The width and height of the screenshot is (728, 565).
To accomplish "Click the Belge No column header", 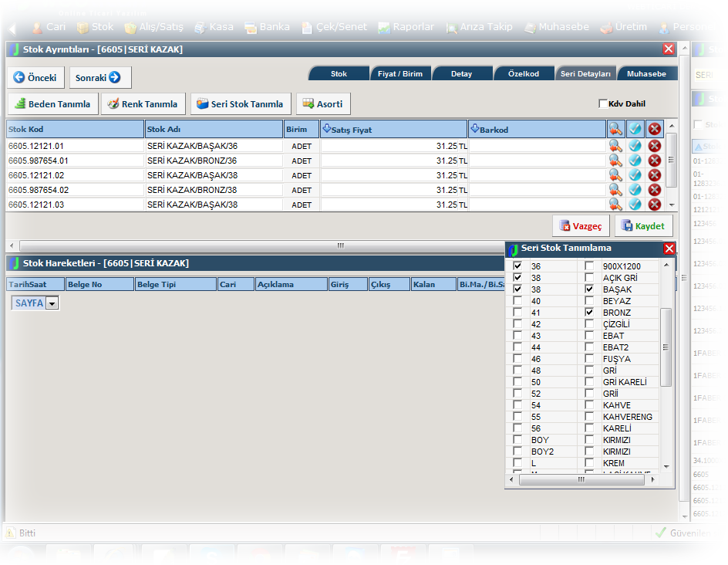I will [x=99, y=284].
